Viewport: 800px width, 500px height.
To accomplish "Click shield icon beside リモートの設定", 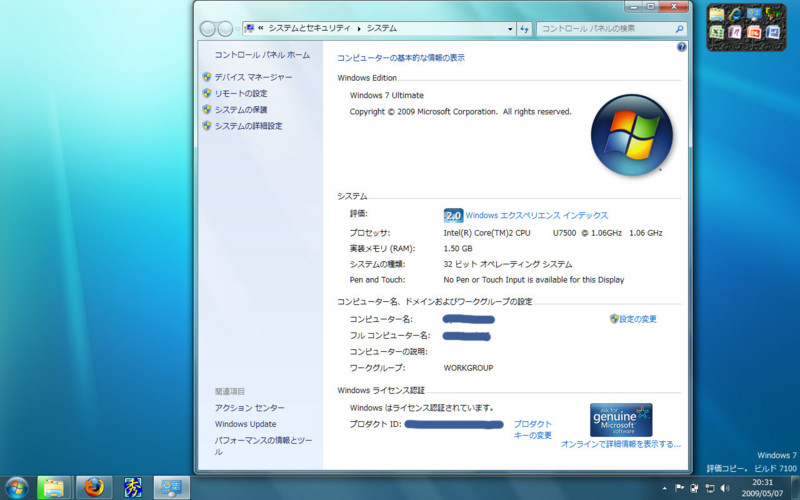I will pos(207,93).
